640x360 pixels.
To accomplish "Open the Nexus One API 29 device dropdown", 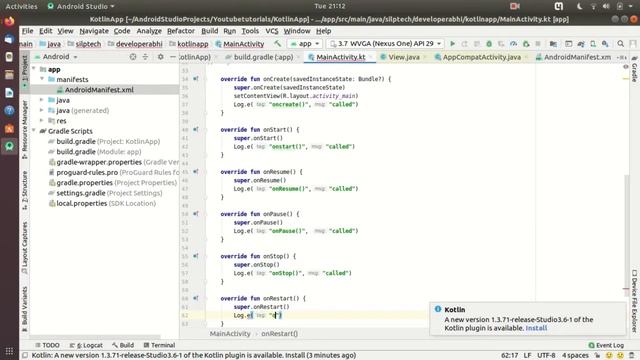I will [386, 43].
